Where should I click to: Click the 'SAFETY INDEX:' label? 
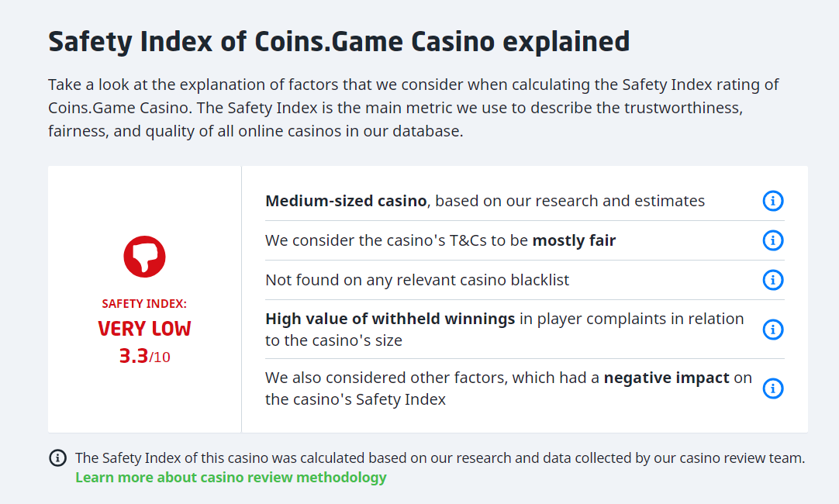[x=144, y=304]
